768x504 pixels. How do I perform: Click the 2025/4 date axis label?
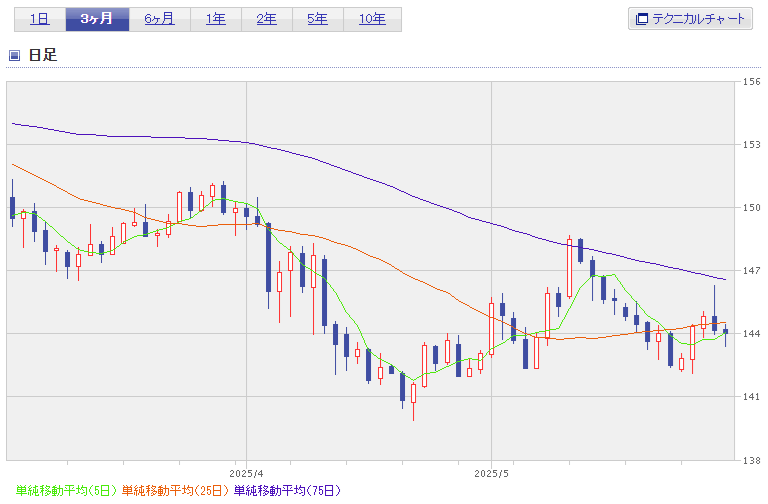tap(246, 474)
